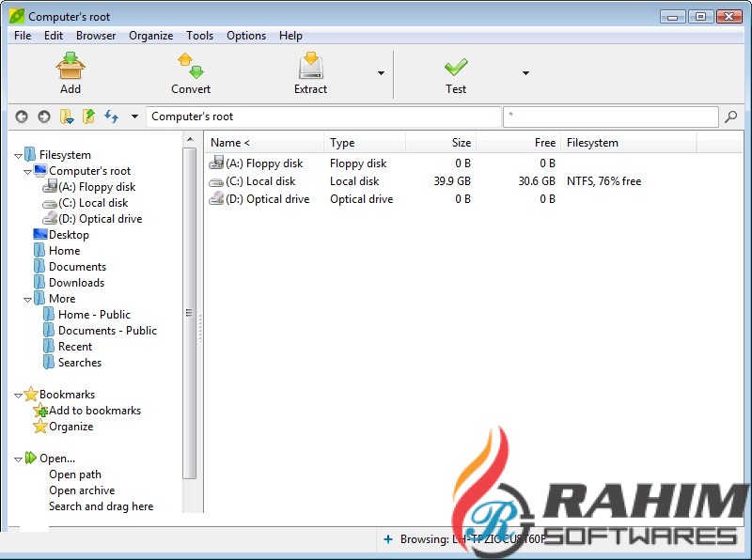Collapse the Filesystem tree node
The width and height of the screenshot is (752, 560).
[19, 155]
